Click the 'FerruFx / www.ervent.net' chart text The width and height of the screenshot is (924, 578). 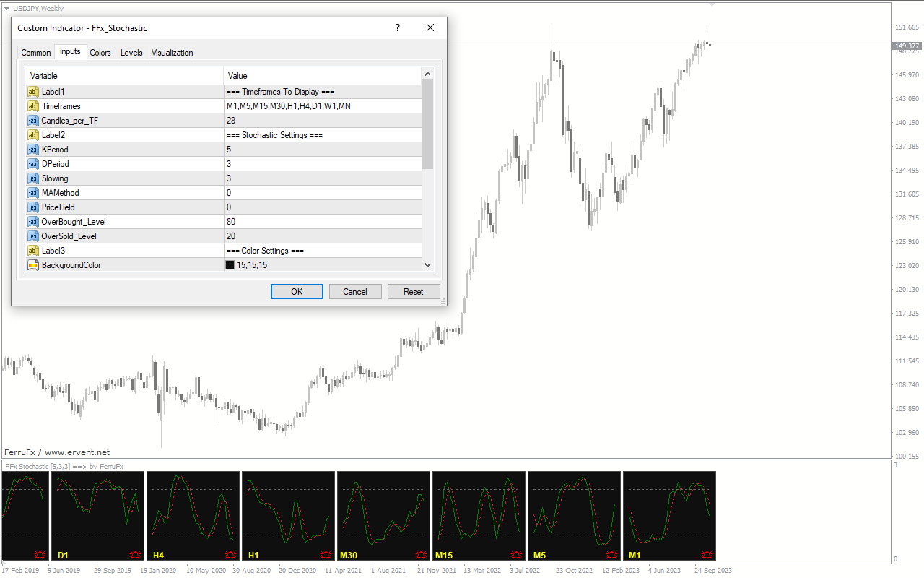[x=57, y=452]
